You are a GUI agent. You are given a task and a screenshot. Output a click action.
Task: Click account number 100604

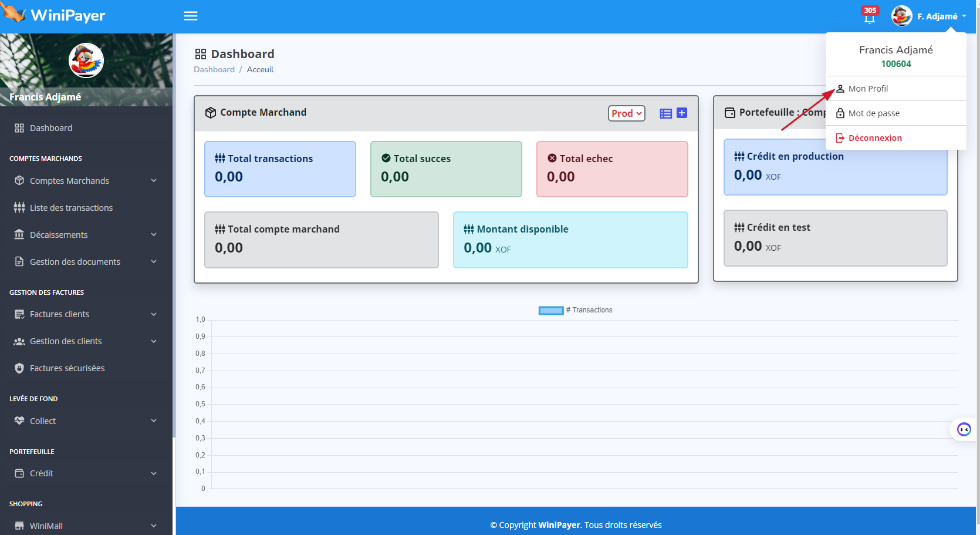(896, 64)
